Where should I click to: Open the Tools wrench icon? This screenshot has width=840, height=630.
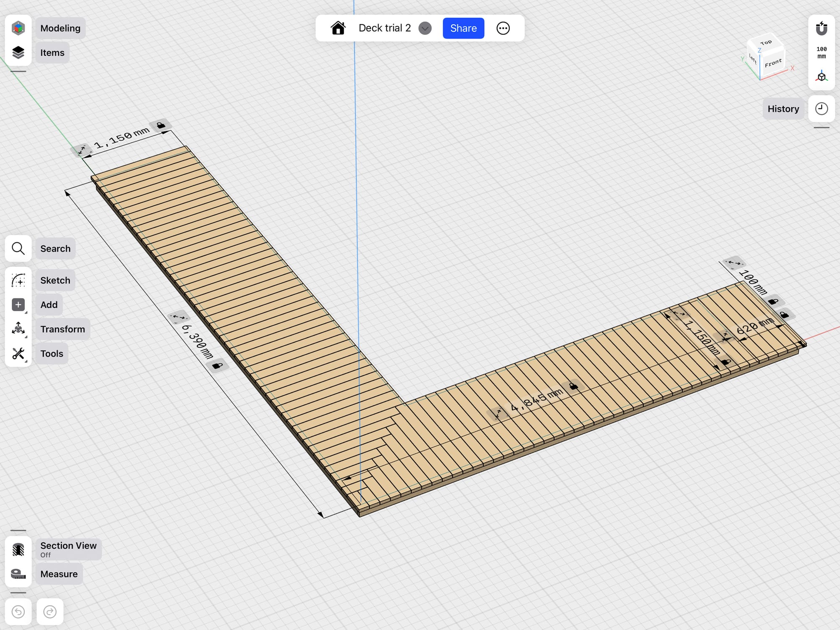pos(18,354)
